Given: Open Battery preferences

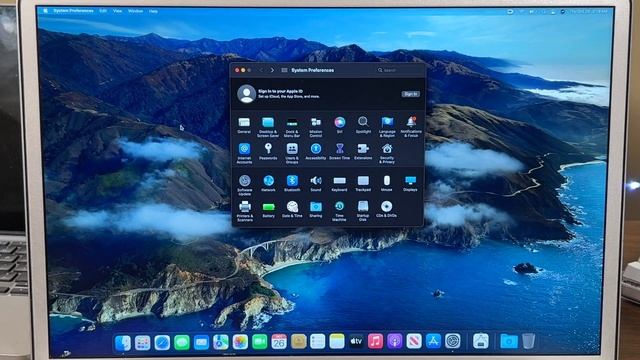Looking at the screenshot, I should point(268,209).
